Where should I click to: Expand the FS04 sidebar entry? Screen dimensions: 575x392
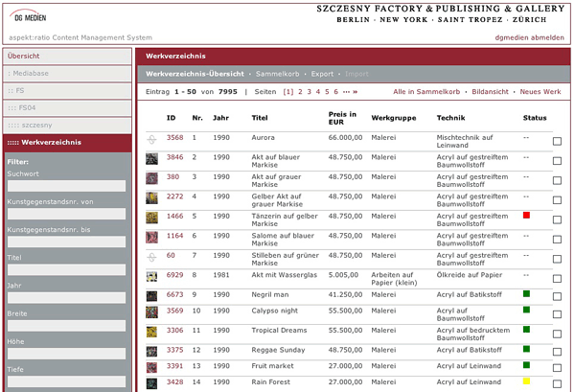point(66,107)
